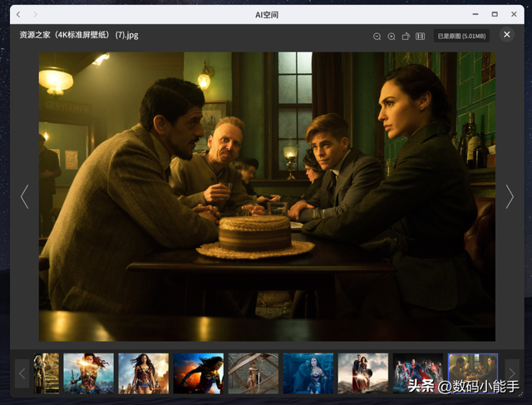Close the image viewer with round X
Viewport: 532px width, 405px height.
(506, 35)
